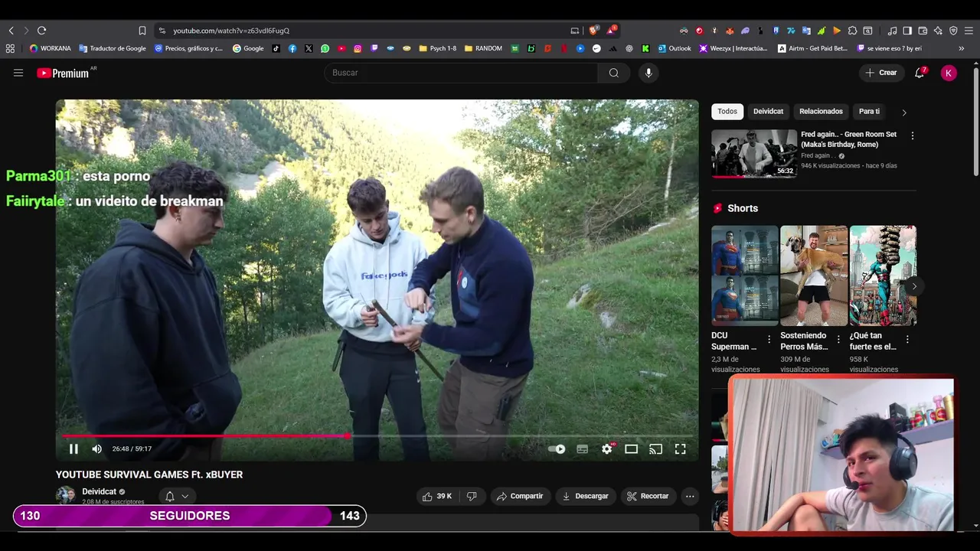Open the subscription notification bell dropdown
This screenshot has width=980, height=551.
point(177,497)
